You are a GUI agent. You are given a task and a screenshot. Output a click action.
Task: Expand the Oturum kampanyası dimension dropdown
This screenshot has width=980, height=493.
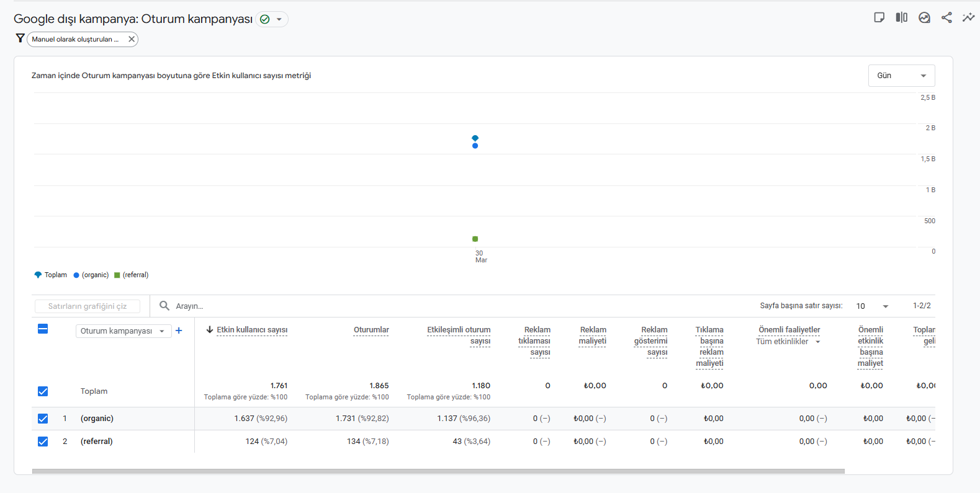124,331
